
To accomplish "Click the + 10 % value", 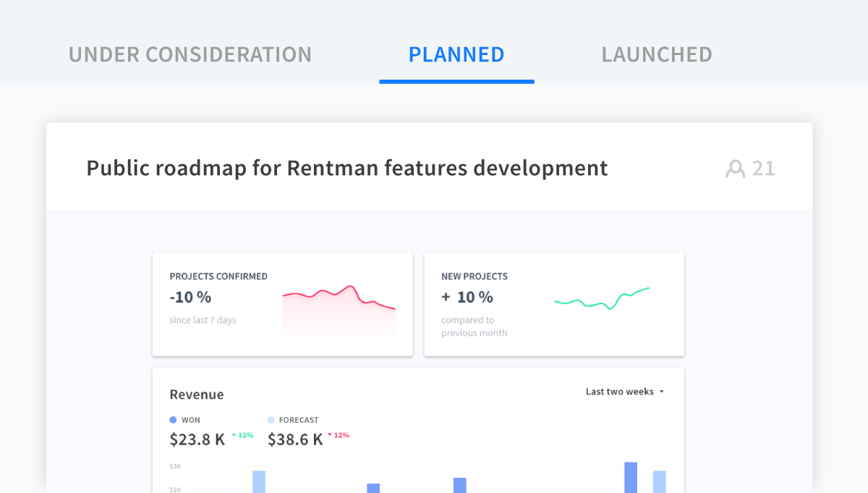I will [x=467, y=297].
